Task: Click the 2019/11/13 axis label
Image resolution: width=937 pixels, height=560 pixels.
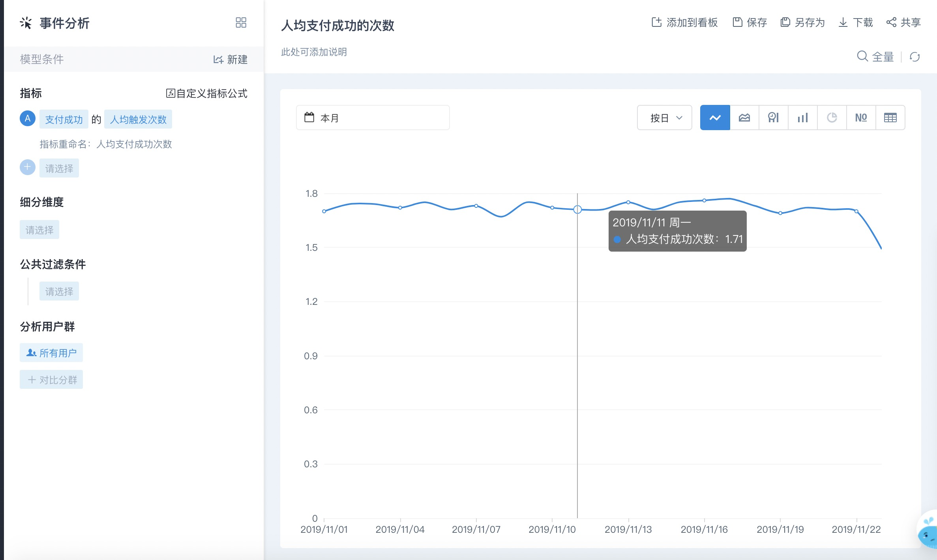Action: tap(628, 529)
